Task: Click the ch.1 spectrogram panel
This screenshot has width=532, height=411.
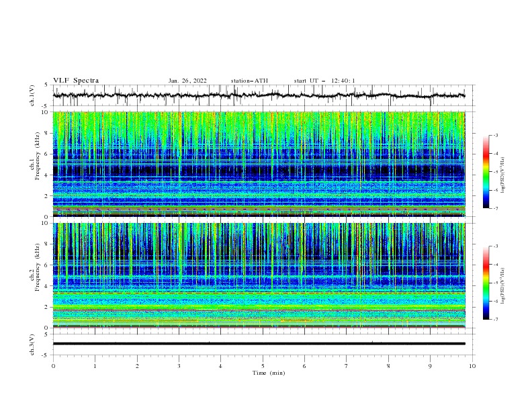Action: (259, 164)
